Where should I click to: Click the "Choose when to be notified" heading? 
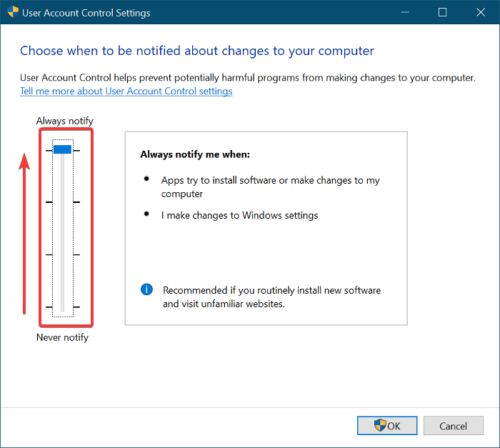pos(197,51)
